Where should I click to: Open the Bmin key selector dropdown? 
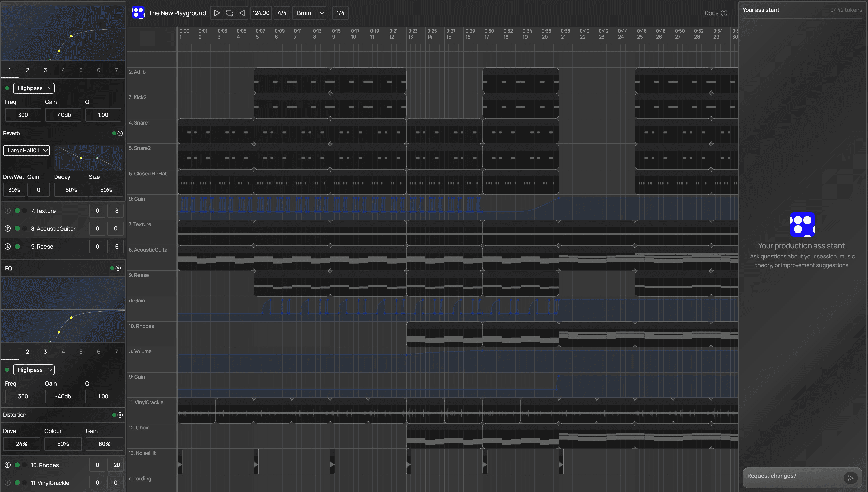(x=309, y=13)
